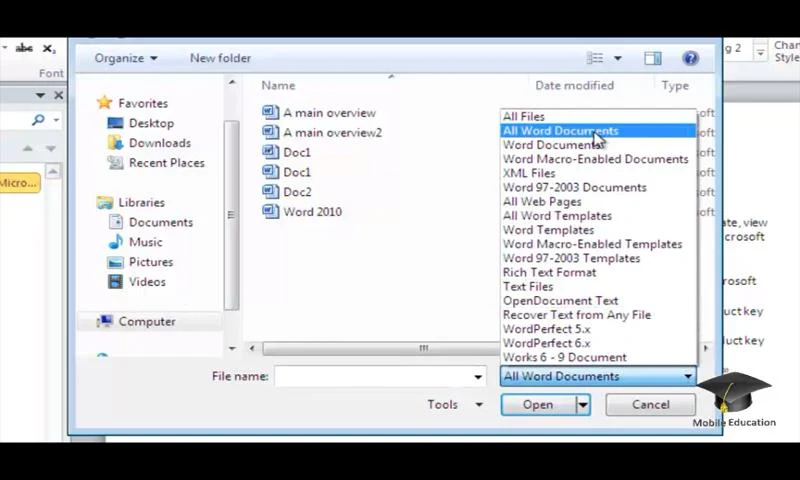800x480 pixels.
Task: Choose 'All Web Pages' file type
Action: [598, 202]
